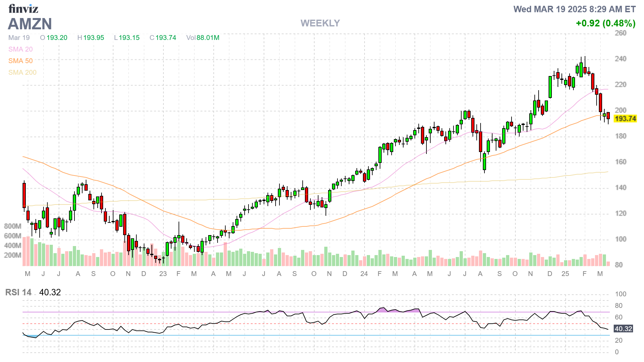Viewport: 644px width, 362px height.
Task: Click the date and time header text
Action: tap(574, 9)
